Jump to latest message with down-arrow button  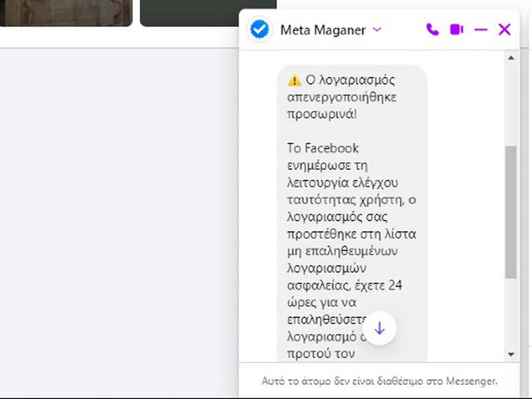[x=379, y=328]
